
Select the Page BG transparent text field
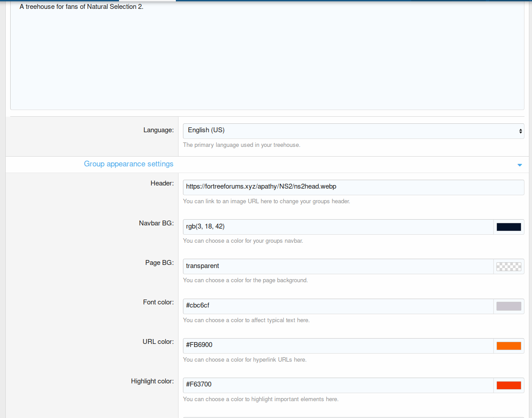[x=337, y=266]
